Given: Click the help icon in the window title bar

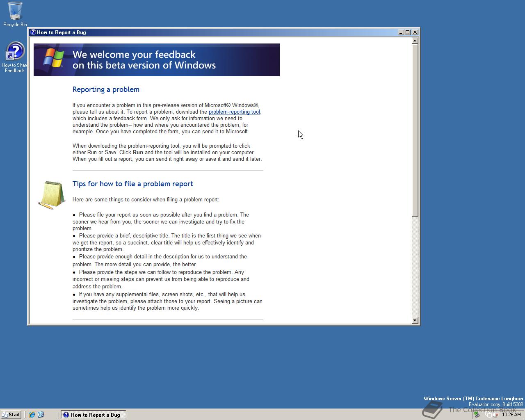Looking at the screenshot, I should [x=33, y=32].
